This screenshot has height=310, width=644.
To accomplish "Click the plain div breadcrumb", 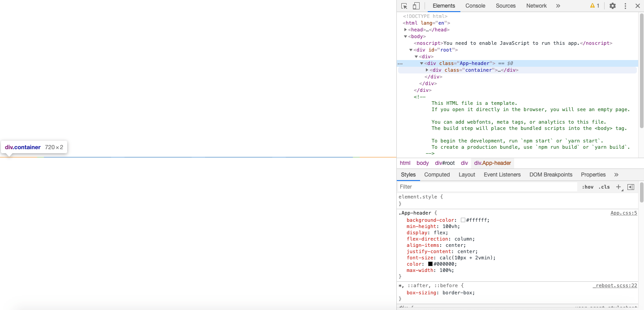I will tap(464, 163).
